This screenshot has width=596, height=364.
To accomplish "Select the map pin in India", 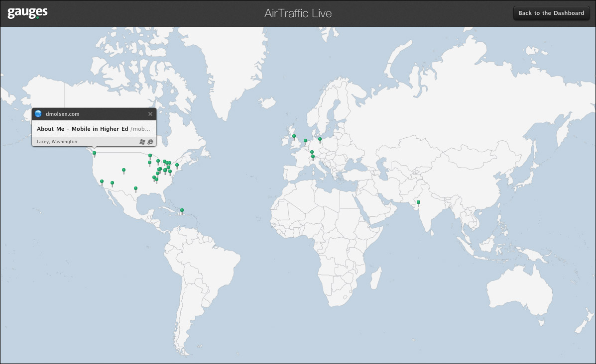I will tap(418, 203).
